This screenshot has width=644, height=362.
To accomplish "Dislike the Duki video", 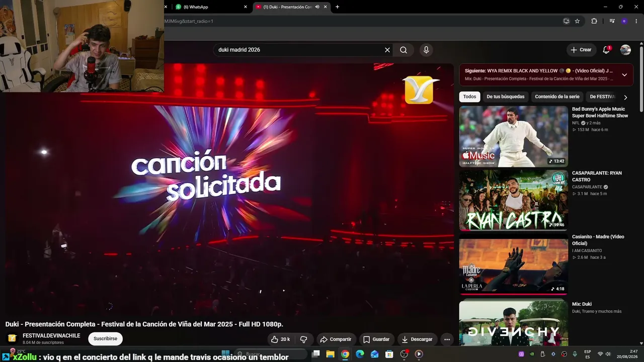I will click(304, 339).
